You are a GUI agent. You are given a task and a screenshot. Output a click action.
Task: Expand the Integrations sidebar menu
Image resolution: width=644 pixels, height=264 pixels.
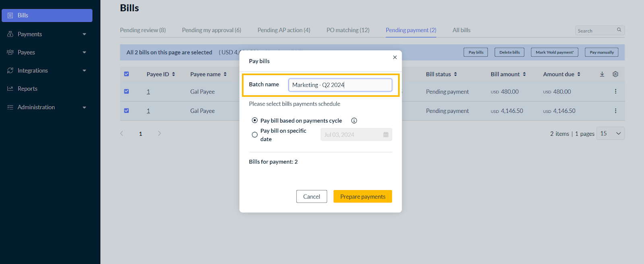(x=85, y=71)
